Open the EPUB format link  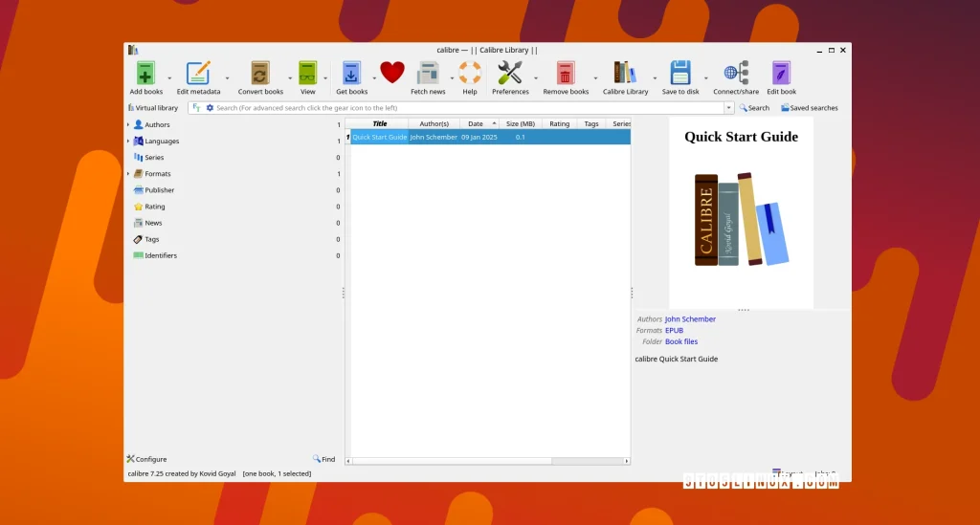click(x=674, y=330)
